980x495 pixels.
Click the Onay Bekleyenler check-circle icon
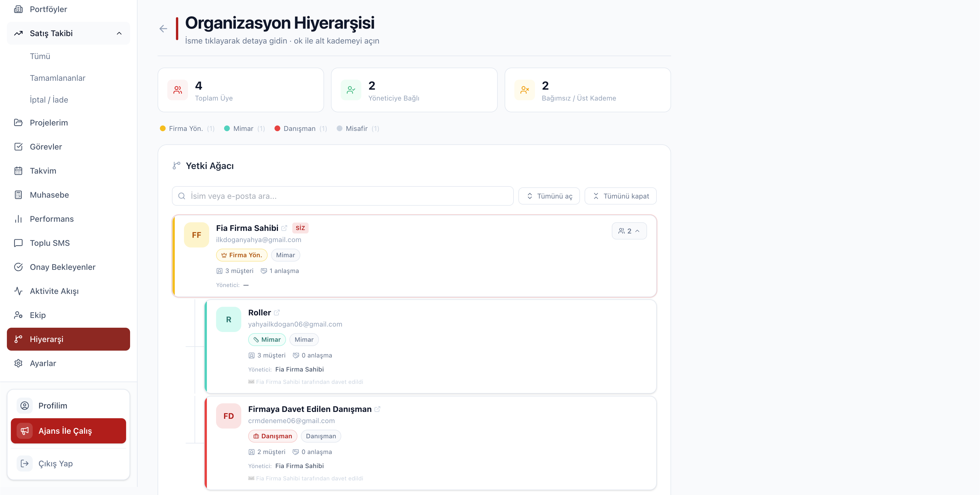(18, 267)
